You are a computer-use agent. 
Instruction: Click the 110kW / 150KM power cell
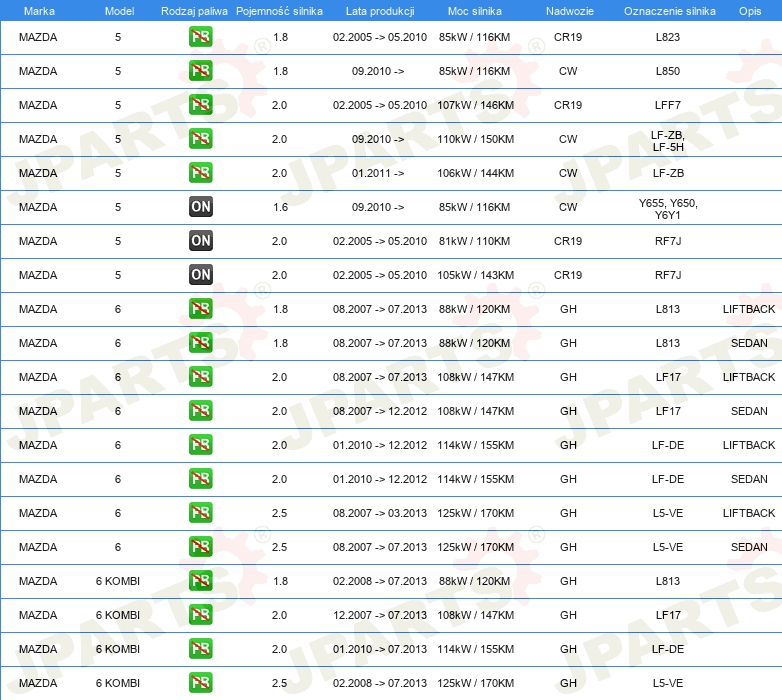tap(475, 139)
